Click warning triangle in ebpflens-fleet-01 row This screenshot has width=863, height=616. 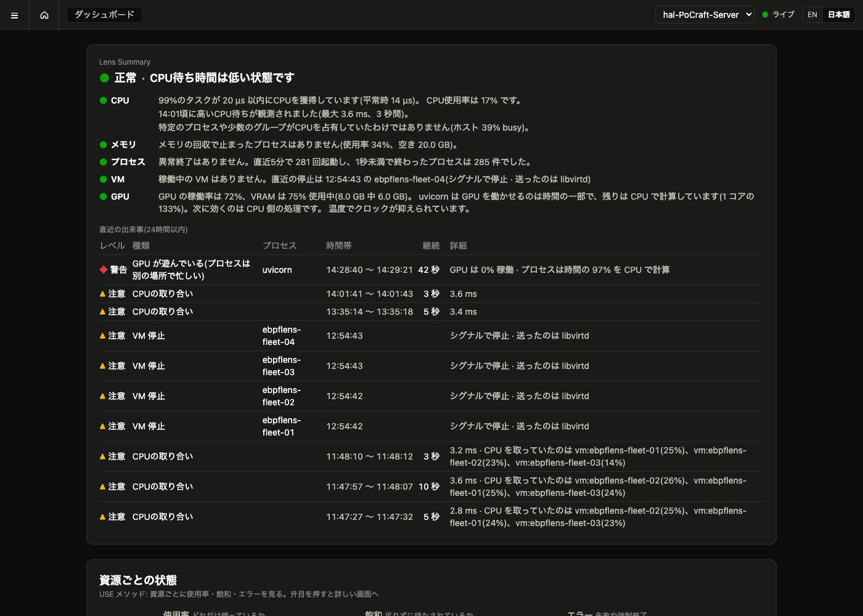point(102,426)
